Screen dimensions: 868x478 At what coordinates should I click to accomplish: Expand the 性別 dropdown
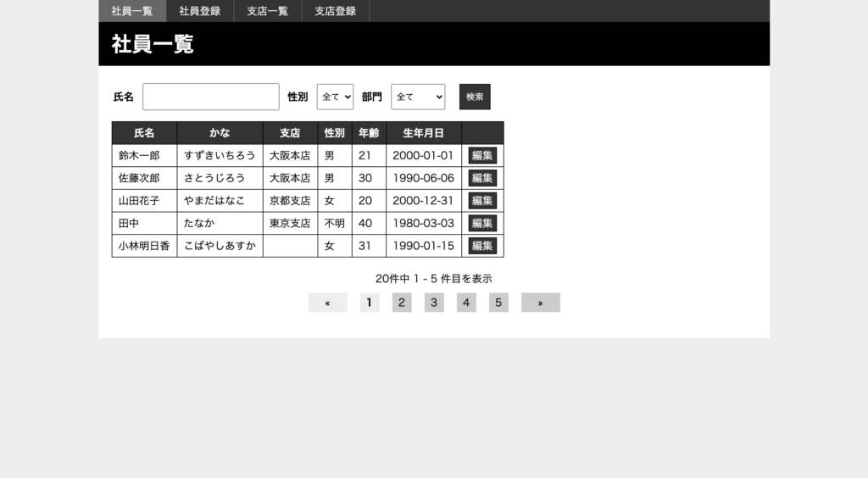pos(335,97)
